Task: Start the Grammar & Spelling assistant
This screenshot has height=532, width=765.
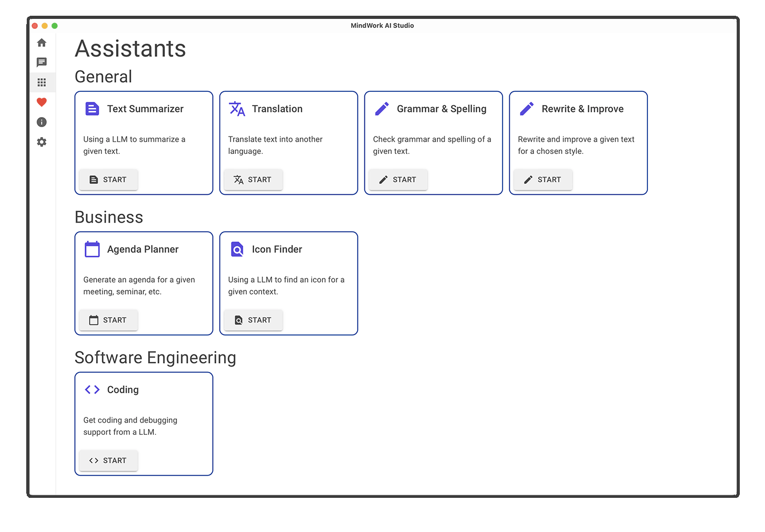Action: click(x=398, y=180)
